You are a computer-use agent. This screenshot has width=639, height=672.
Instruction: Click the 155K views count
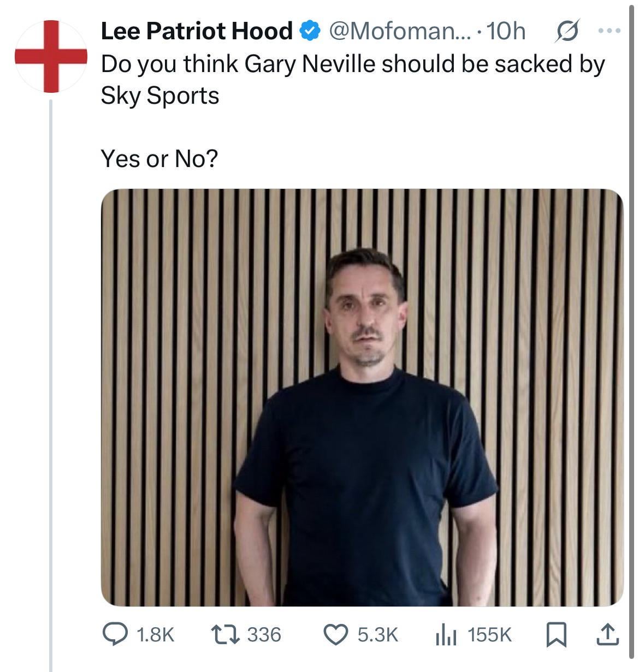pos(490,634)
